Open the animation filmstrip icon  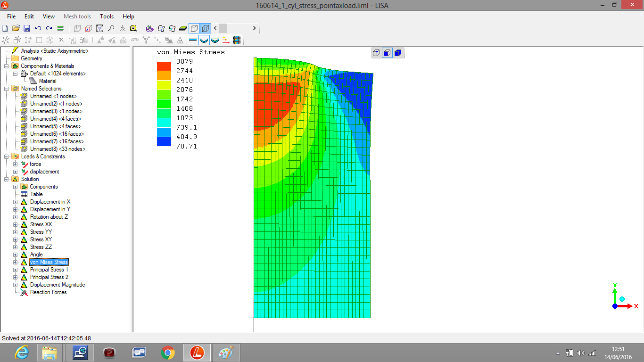[x=237, y=40]
